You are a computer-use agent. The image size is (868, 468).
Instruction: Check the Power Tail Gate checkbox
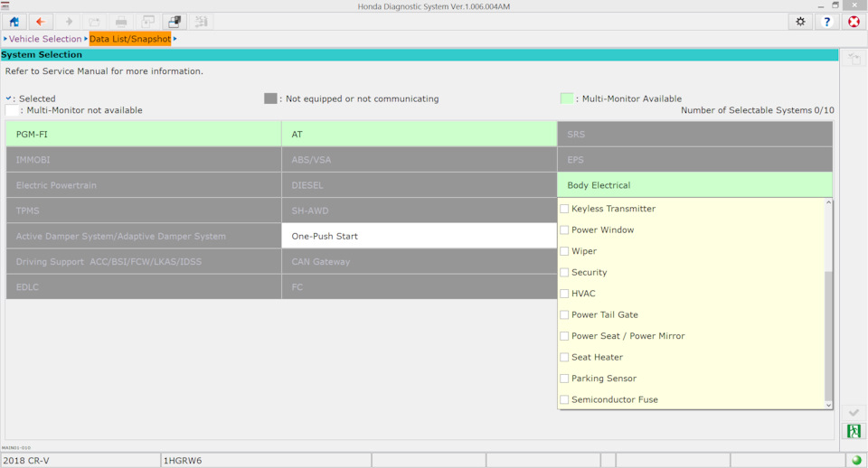[564, 314]
